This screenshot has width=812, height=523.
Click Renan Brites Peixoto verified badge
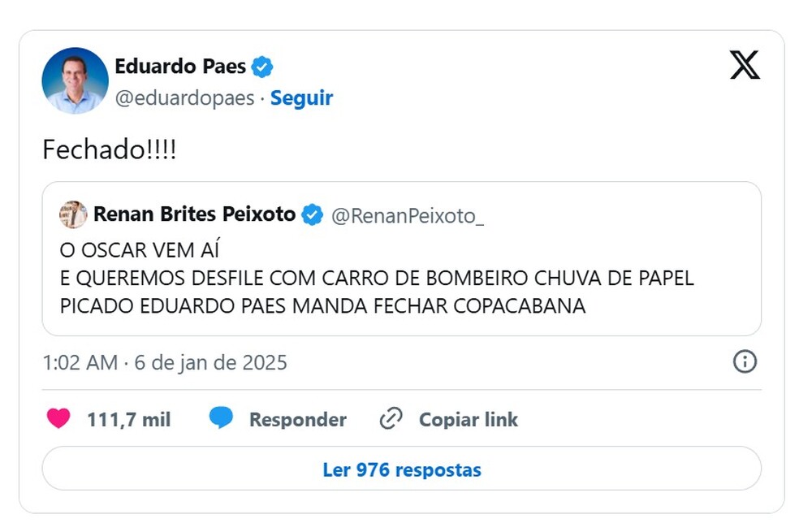(x=312, y=214)
